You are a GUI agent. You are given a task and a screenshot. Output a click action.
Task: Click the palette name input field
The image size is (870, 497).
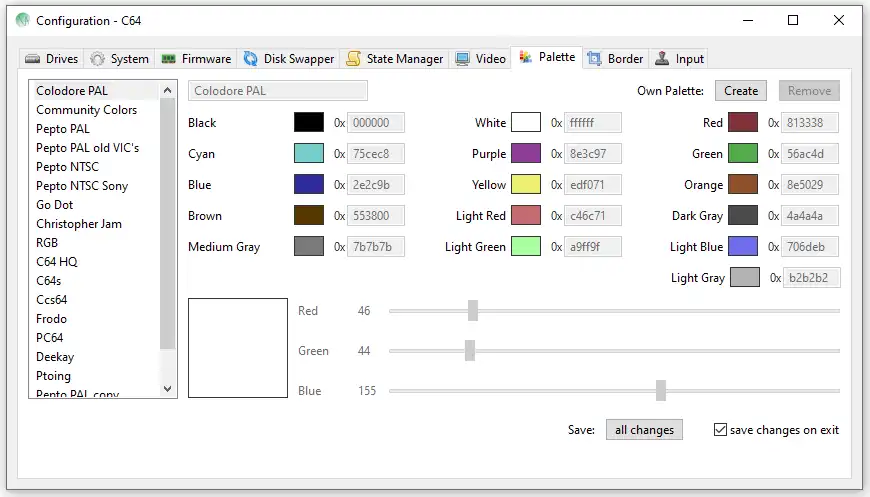(x=278, y=91)
